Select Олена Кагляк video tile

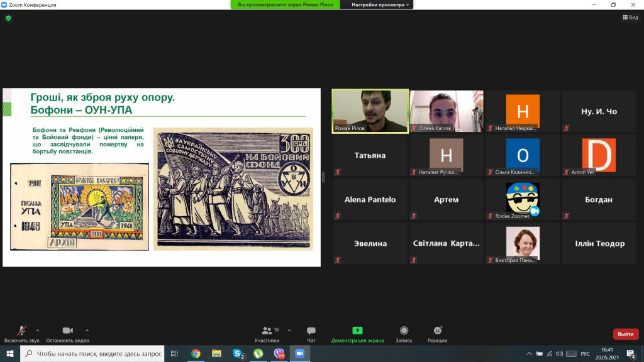tap(447, 111)
